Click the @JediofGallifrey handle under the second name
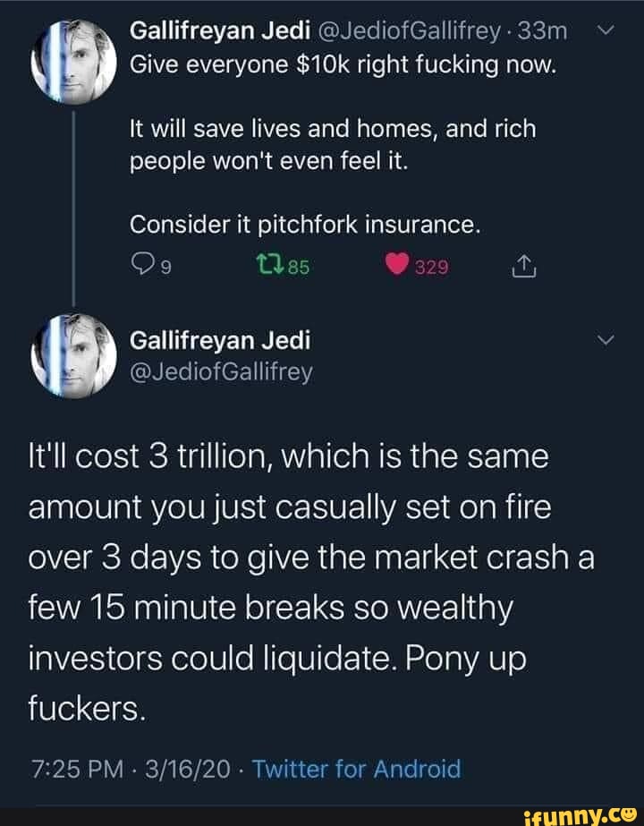Viewport: 644px width, 826px height. [221, 371]
